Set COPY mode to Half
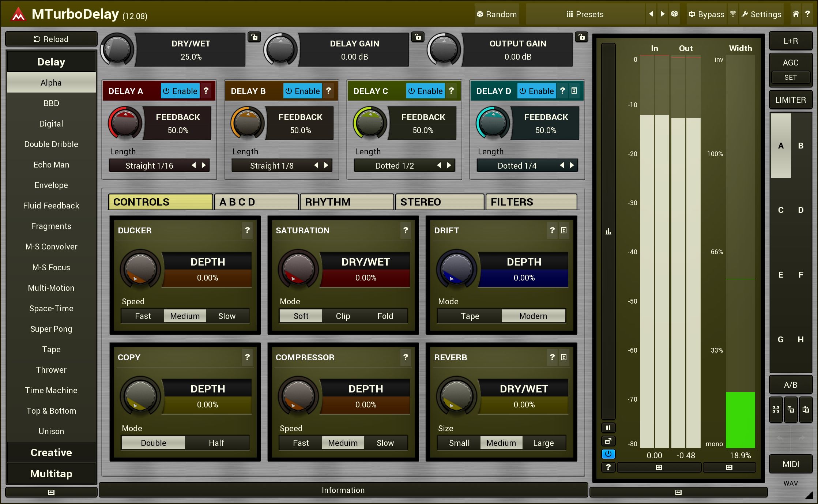 [x=216, y=443]
